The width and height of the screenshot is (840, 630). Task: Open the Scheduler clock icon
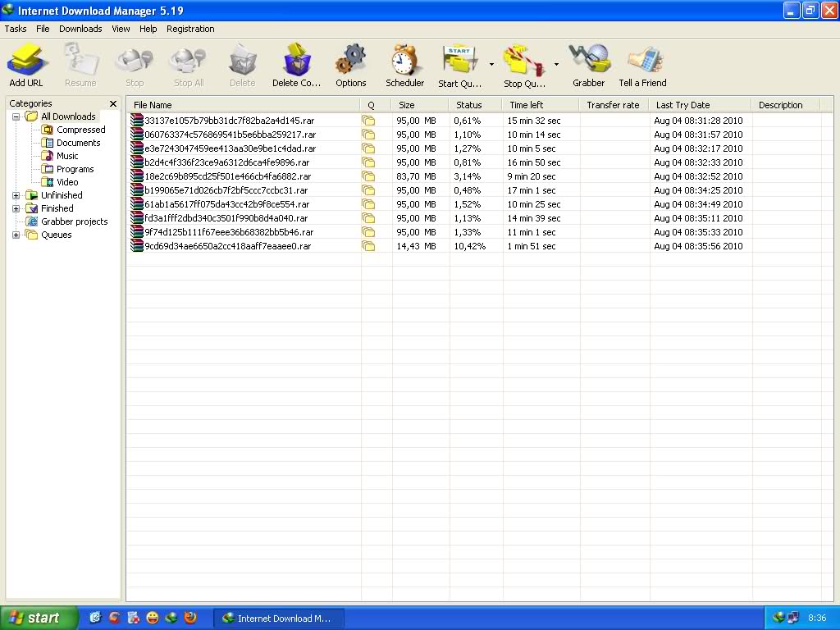[x=404, y=59]
